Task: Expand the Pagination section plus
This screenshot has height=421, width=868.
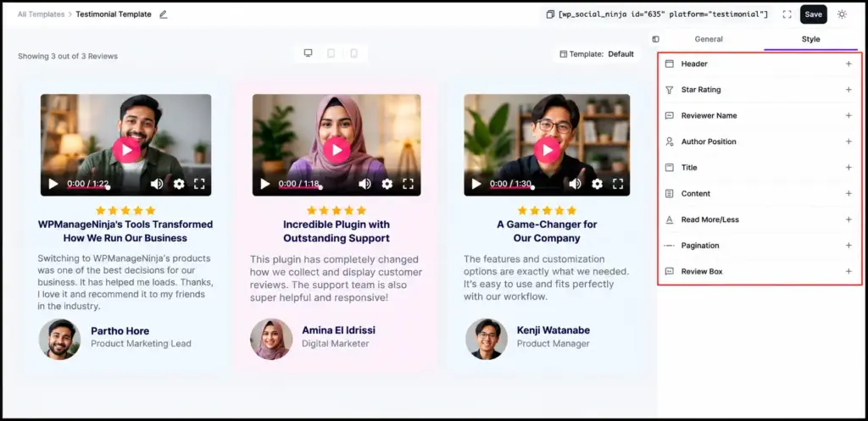Action: click(x=848, y=246)
